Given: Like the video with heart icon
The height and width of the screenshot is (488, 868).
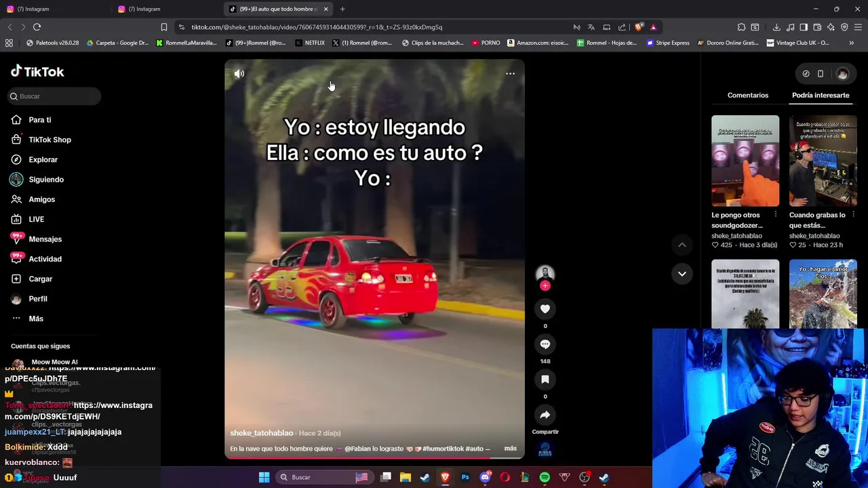Looking at the screenshot, I should 545,309.
